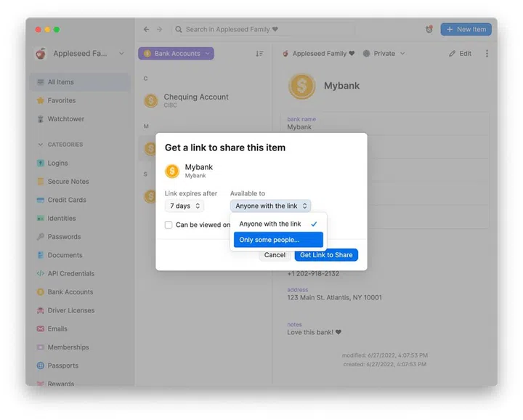Click the phone number +1 202-918-2132

[x=313, y=273]
